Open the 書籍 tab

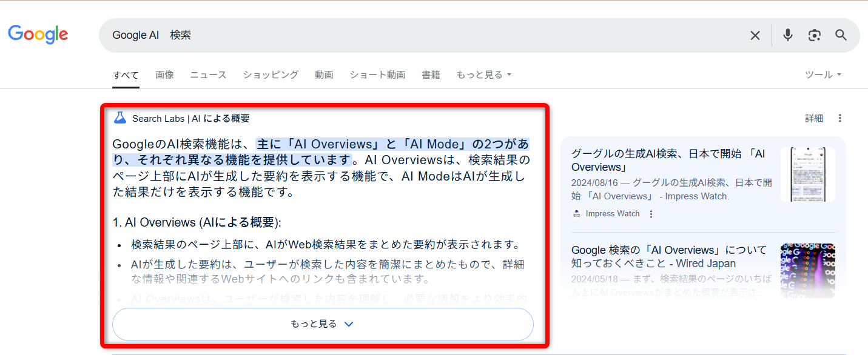point(431,75)
